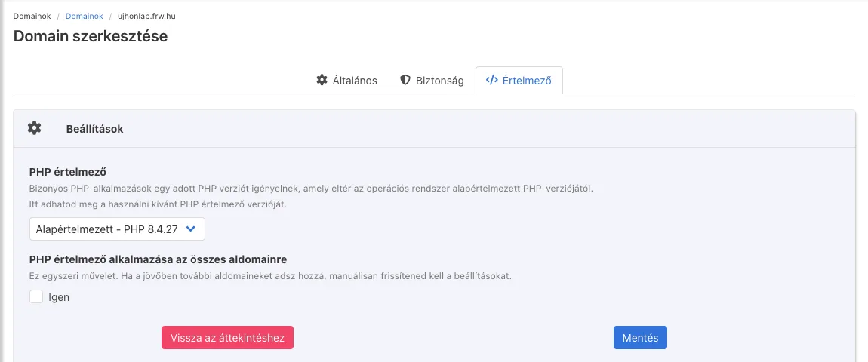Viewport: 868px width, 362px height.
Task: Click the ujhonlap.frw.hu breadcrumb text
Action: (x=146, y=16)
